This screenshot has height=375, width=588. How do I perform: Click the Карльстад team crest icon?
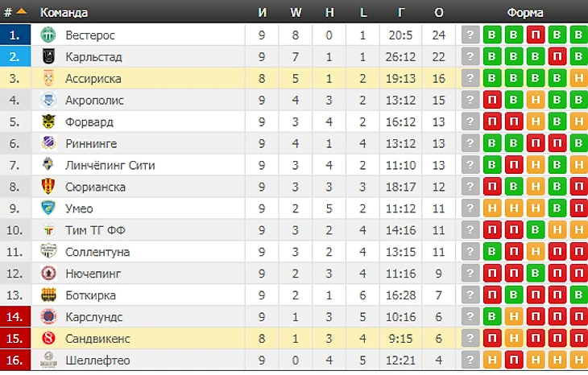(48, 57)
